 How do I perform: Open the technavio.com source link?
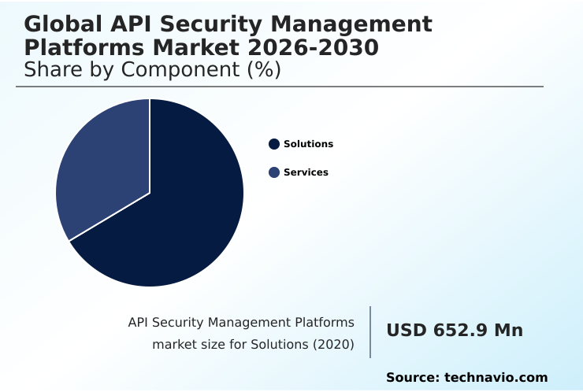pyautogui.click(x=496, y=378)
